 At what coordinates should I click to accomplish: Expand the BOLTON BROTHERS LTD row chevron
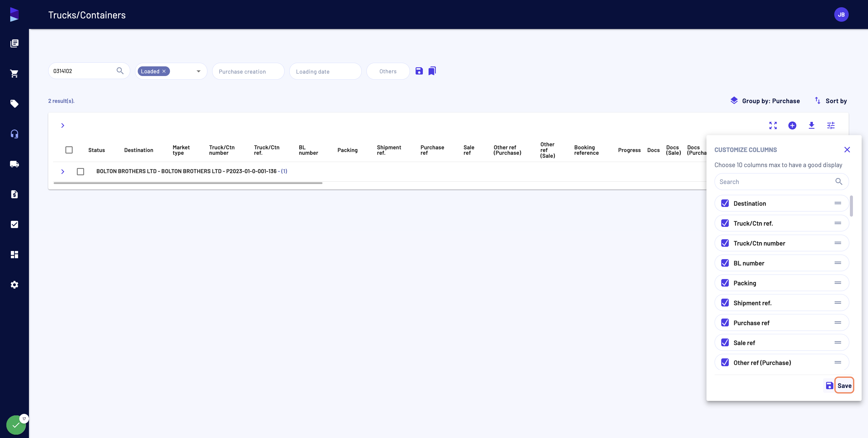[63, 172]
